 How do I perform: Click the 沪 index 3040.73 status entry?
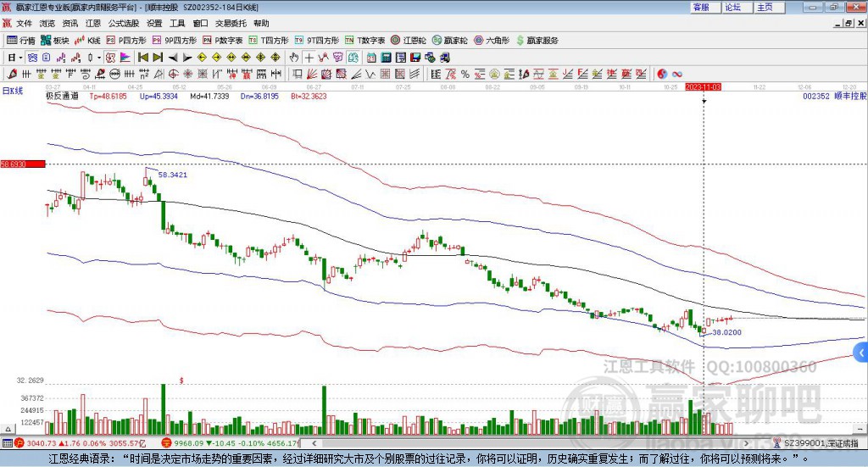tap(82, 443)
